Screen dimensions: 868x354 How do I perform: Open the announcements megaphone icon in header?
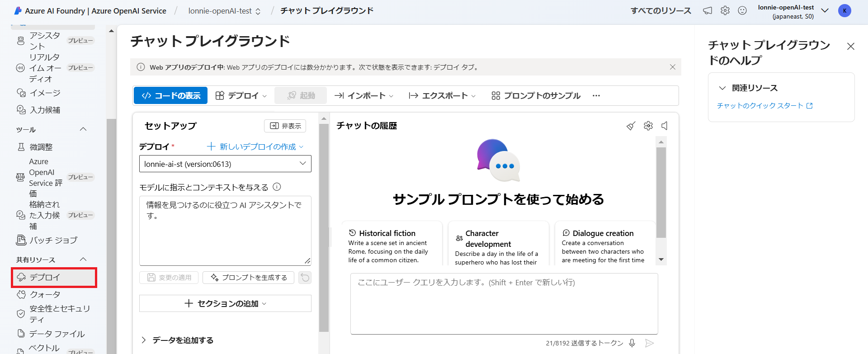(x=708, y=10)
